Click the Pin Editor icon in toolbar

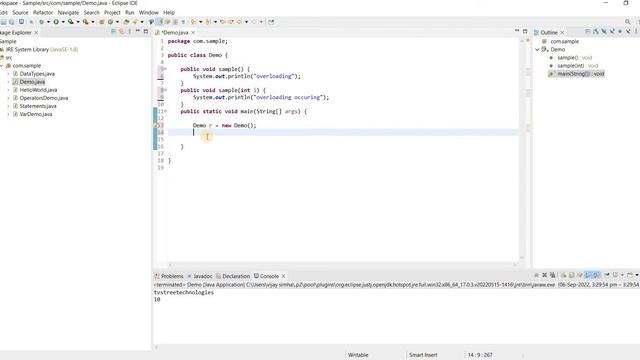[x=271, y=22]
